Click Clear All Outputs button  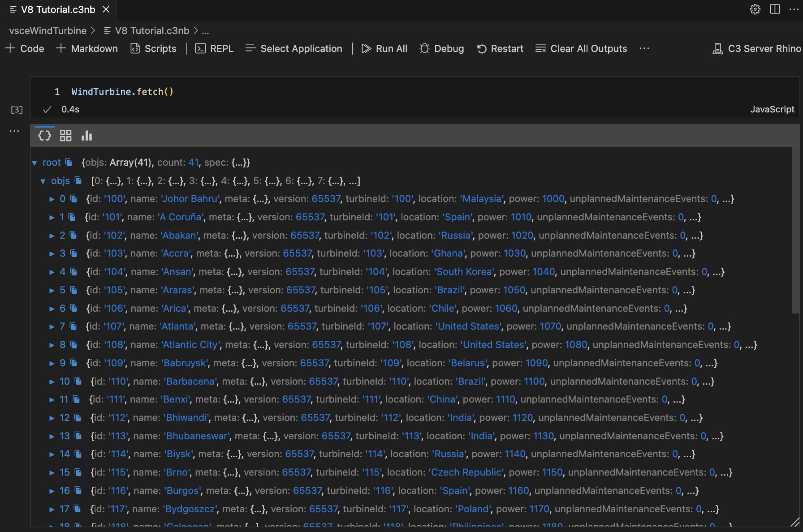[581, 48]
